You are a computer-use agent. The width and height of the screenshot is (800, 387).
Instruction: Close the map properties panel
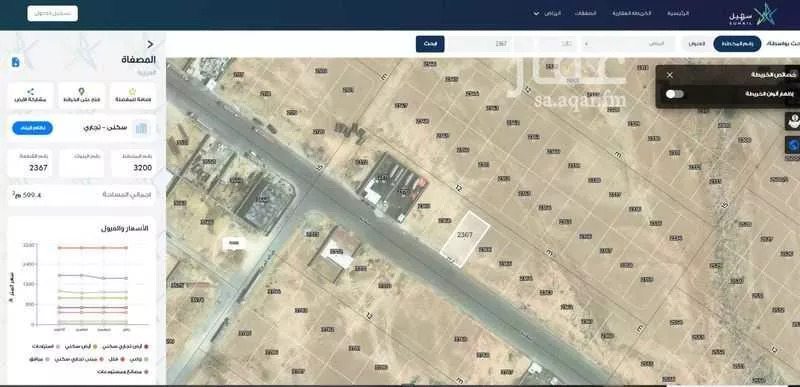(670, 75)
